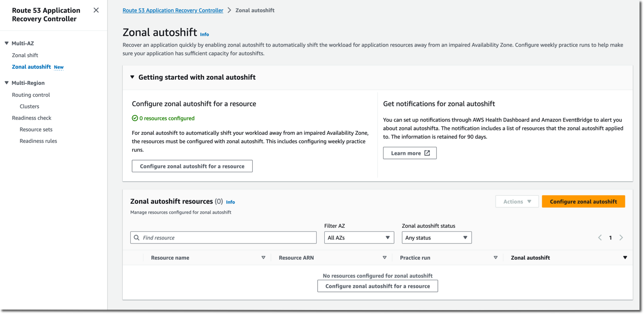Open the Filter AZ dropdown
This screenshot has width=644, height=314.
coord(359,238)
